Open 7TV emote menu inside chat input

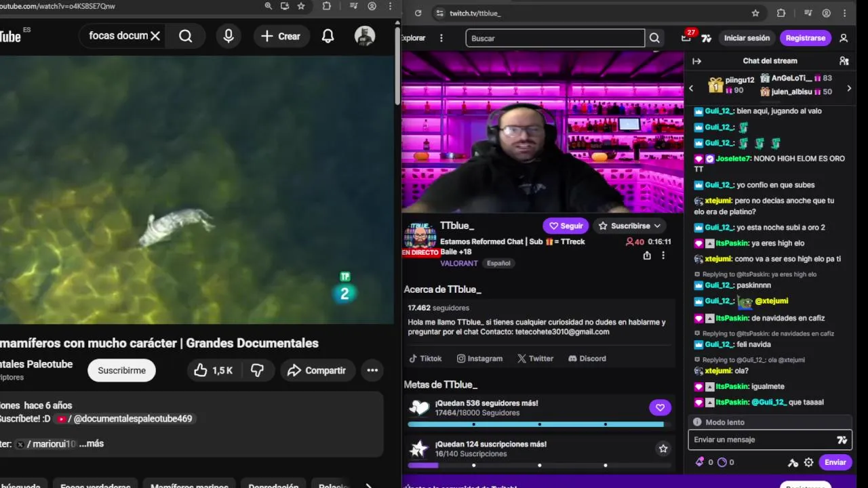click(842, 440)
